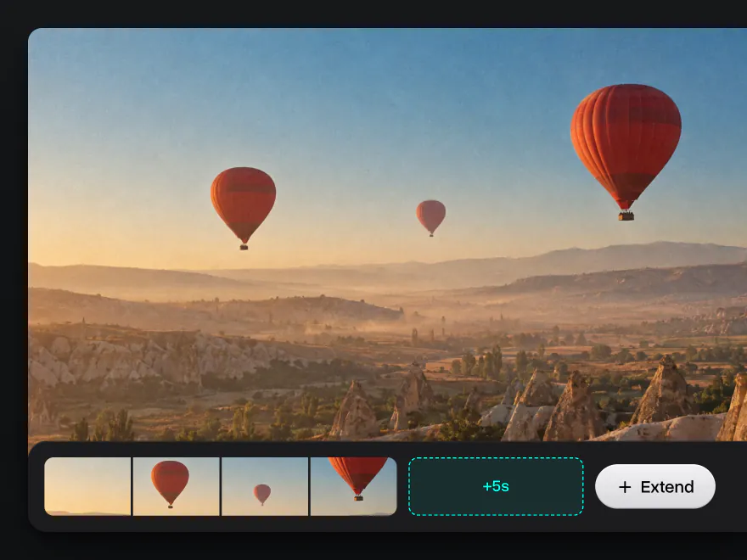Open the first timeline thumbnail showing empty sky
747x560 pixels.
click(87, 486)
